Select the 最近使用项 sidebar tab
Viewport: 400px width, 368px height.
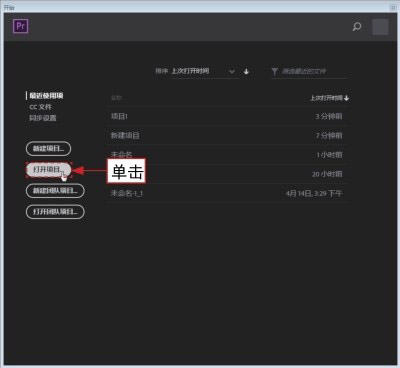point(46,96)
